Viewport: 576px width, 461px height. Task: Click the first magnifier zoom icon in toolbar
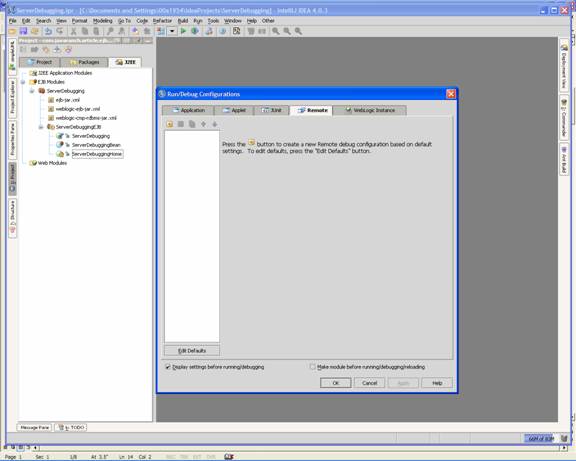click(276, 31)
